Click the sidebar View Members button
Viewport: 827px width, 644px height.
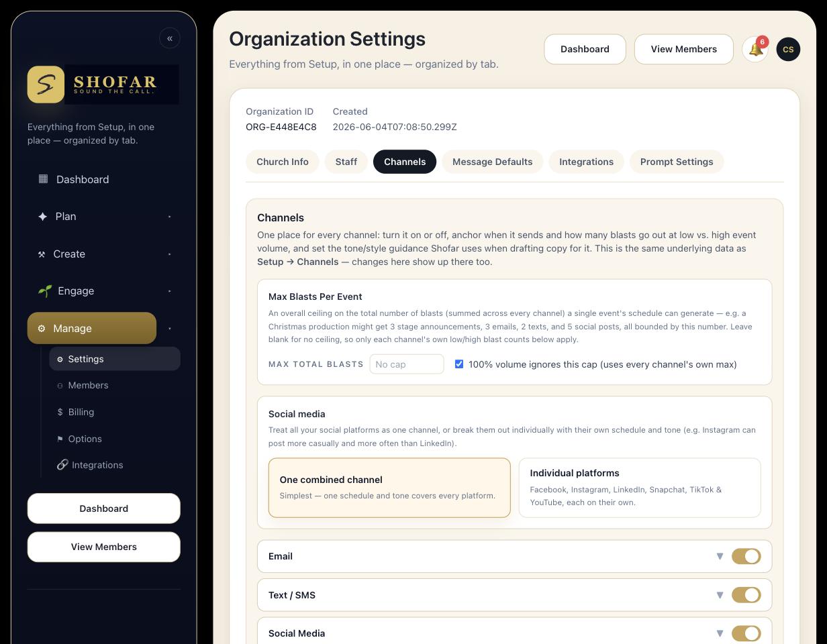[x=104, y=547]
